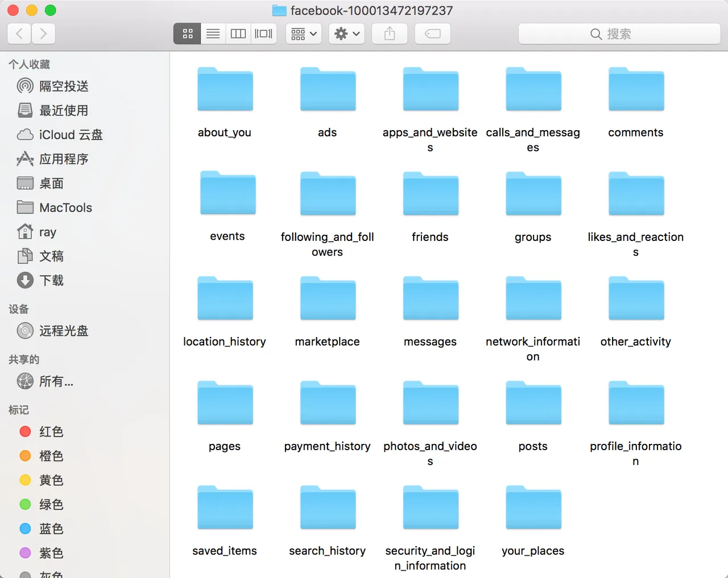Screen dimensions: 728x578
Task: Select the 蓝色 blue tag
Action: pyautogui.click(x=85, y=529)
